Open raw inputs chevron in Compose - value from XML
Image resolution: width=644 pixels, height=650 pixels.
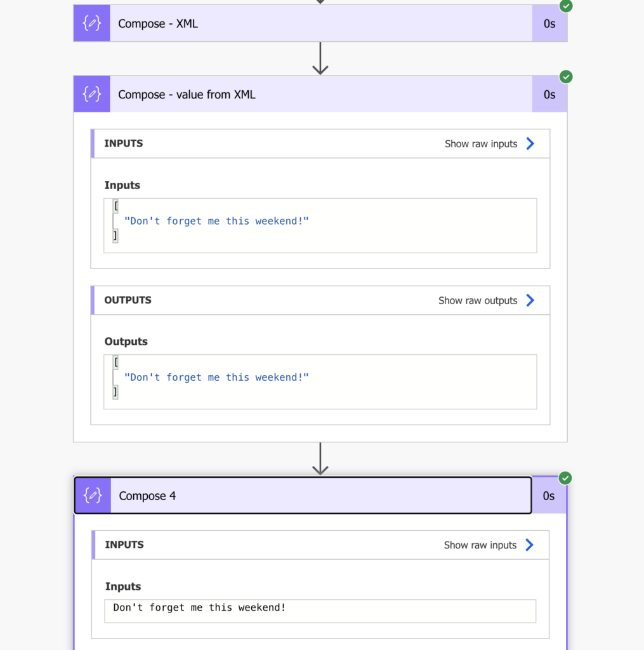[x=530, y=143]
